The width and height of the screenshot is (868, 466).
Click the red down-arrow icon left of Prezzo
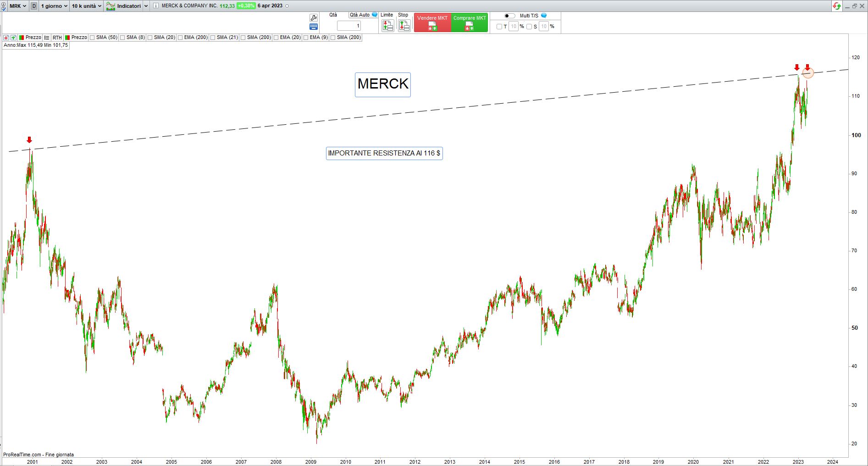coord(6,38)
